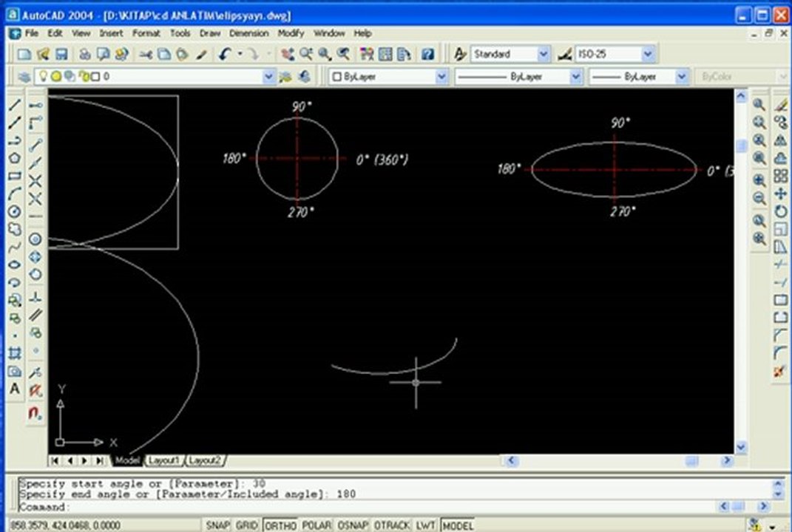Click the Zoom Realtime magnifier icon
Image resolution: width=792 pixels, height=532 pixels.
click(306, 54)
